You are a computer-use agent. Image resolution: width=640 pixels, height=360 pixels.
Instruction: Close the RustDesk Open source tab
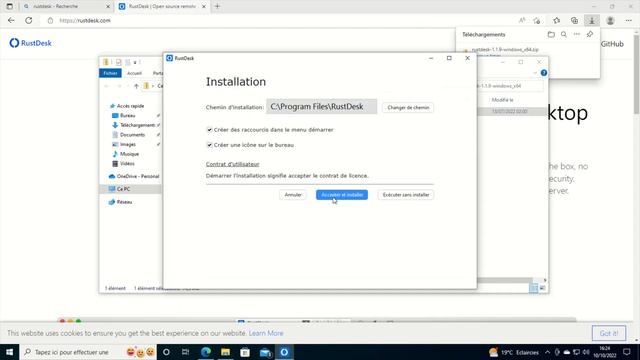204,7
